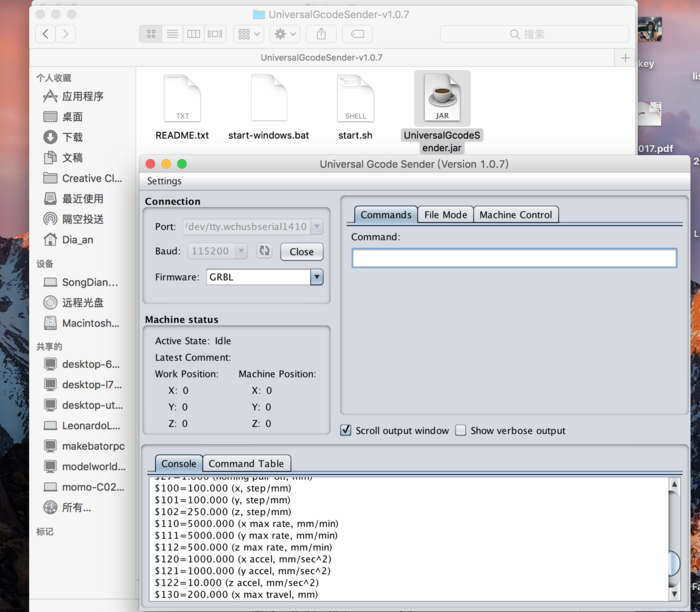Select the start.sh shell file
Image resolution: width=700 pixels, height=612 pixels.
[x=355, y=107]
